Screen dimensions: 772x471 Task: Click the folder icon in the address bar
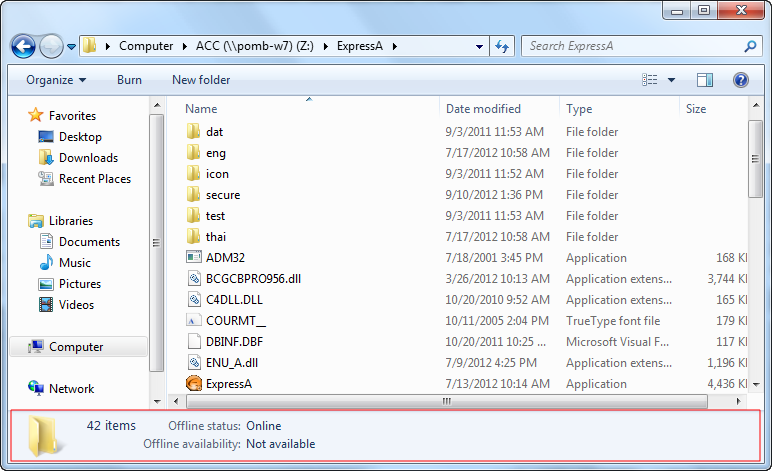(89, 46)
